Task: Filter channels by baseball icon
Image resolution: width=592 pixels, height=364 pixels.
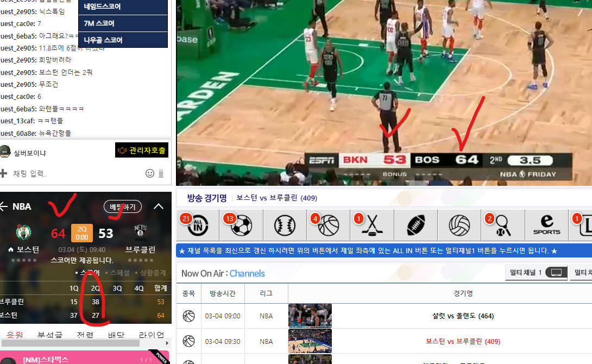Action: coord(285,225)
